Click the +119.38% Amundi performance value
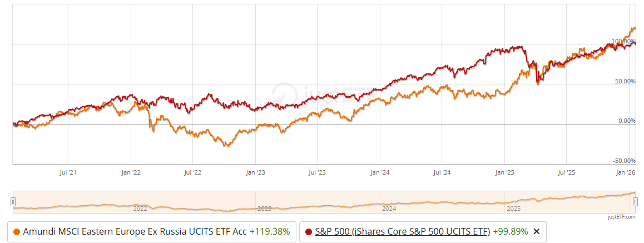 point(270,231)
